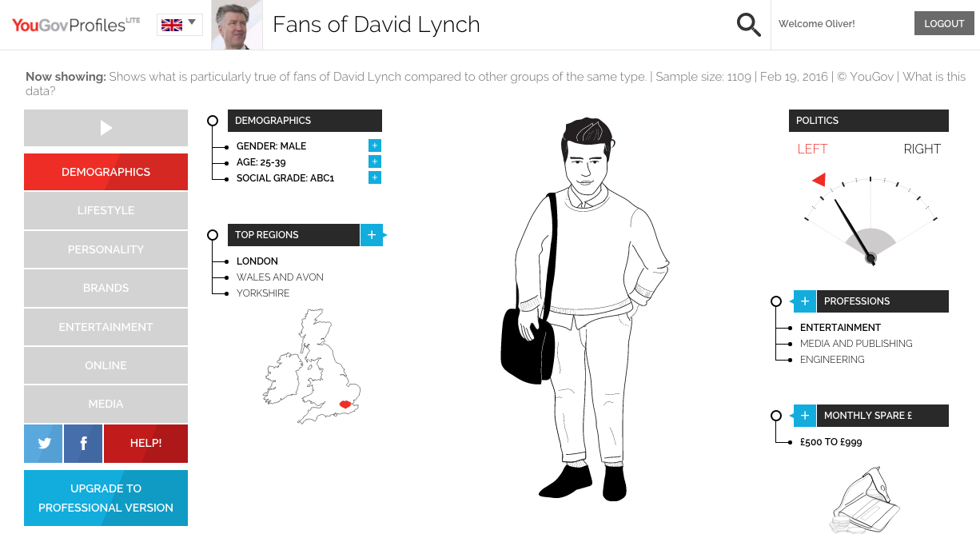Click the YouGov Profiles logo

(x=76, y=25)
